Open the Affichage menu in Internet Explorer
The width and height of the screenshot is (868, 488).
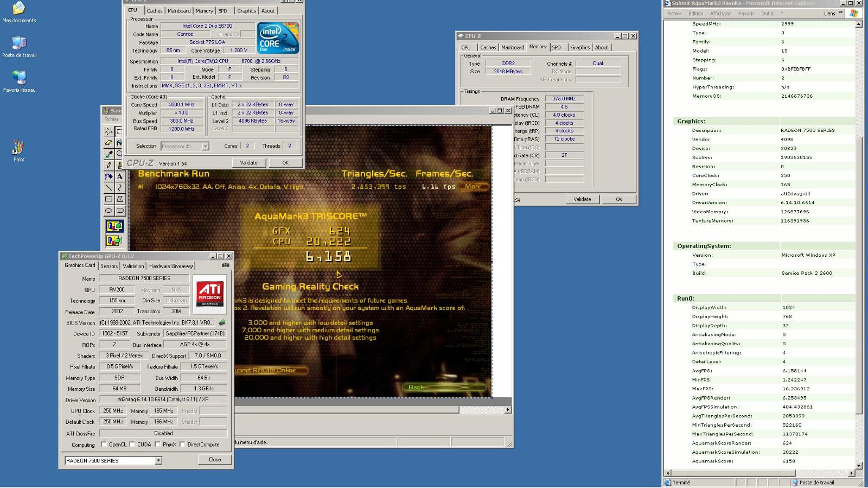pyautogui.click(x=720, y=14)
